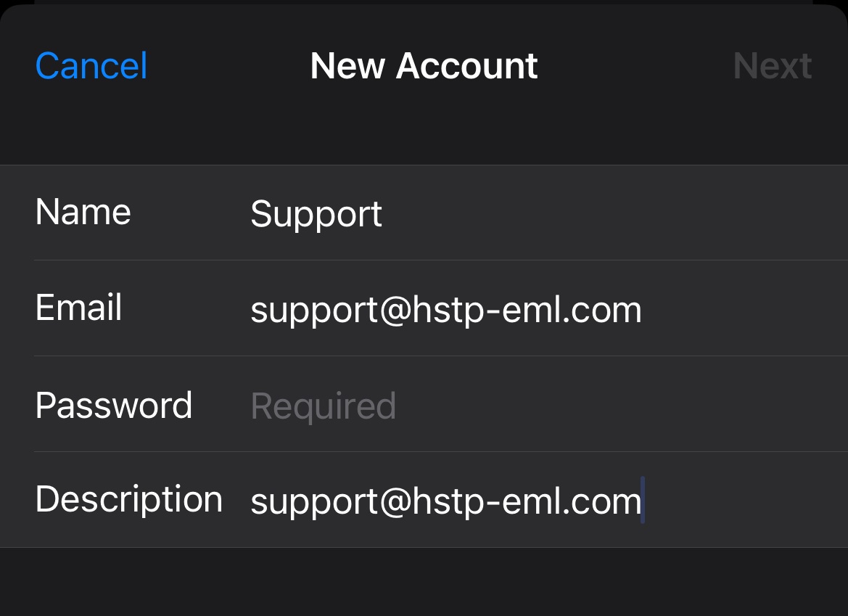Click the dimmed background strip above the sheet
Image resolution: width=848 pixels, height=616 pixels.
tap(424, 1)
